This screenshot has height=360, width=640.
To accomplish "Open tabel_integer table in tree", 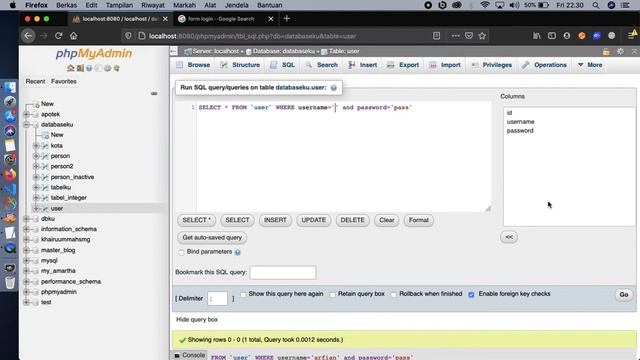I will click(69, 198).
